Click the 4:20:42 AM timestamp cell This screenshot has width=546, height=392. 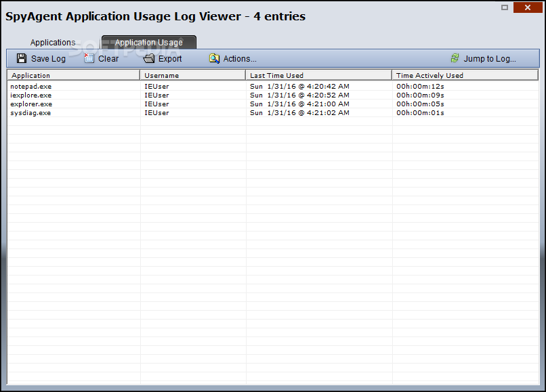pos(299,87)
